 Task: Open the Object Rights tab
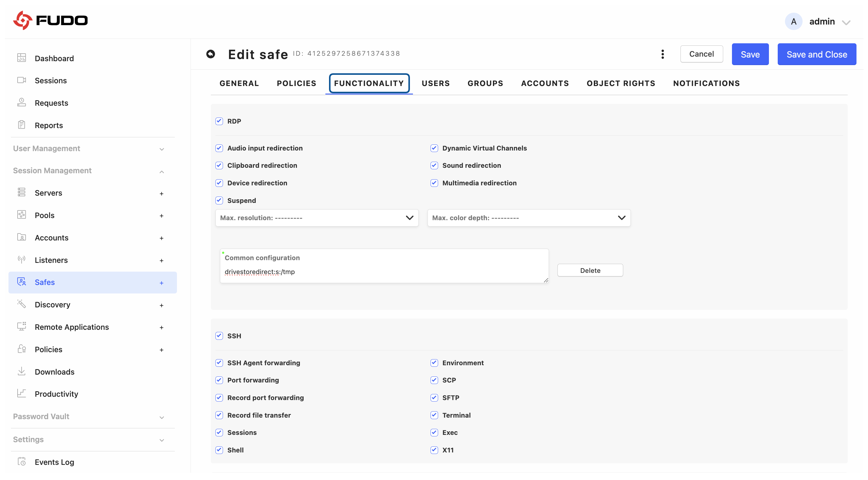click(621, 83)
